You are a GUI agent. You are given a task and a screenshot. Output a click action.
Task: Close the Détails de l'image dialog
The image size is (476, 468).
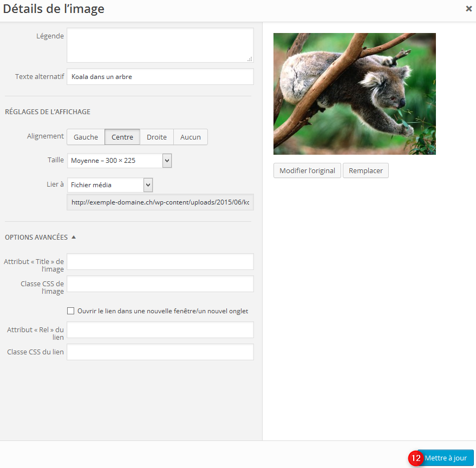[x=468, y=9]
